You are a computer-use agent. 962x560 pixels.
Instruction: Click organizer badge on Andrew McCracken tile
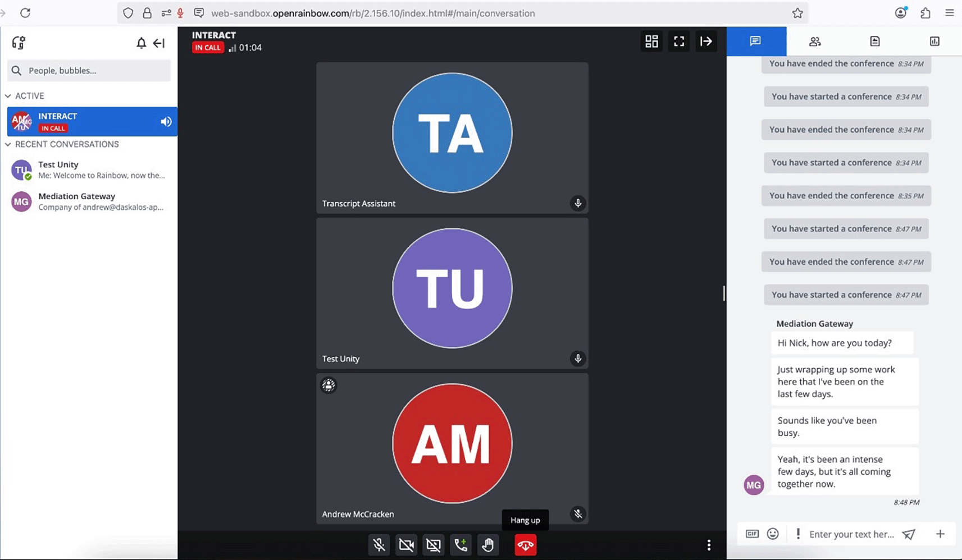point(329,385)
